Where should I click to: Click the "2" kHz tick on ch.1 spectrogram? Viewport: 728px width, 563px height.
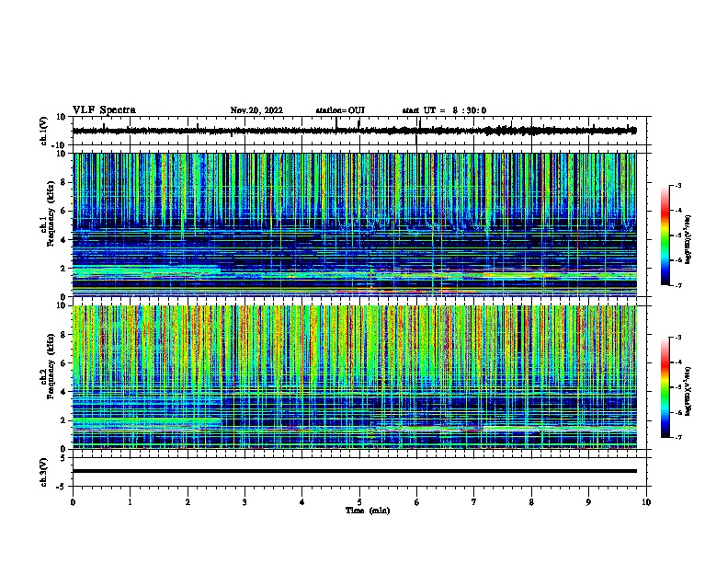pyautogui.click(x=64, y=269)
